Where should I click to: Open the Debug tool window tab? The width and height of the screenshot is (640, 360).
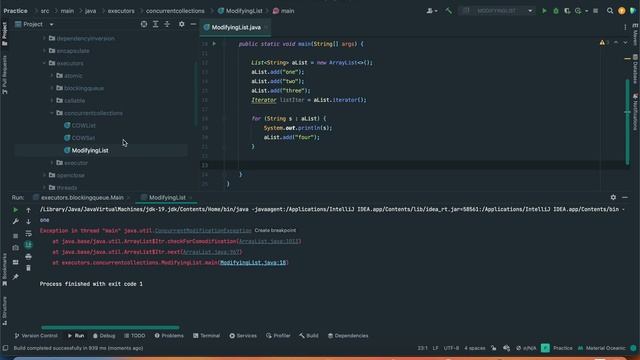pos(104,336)
